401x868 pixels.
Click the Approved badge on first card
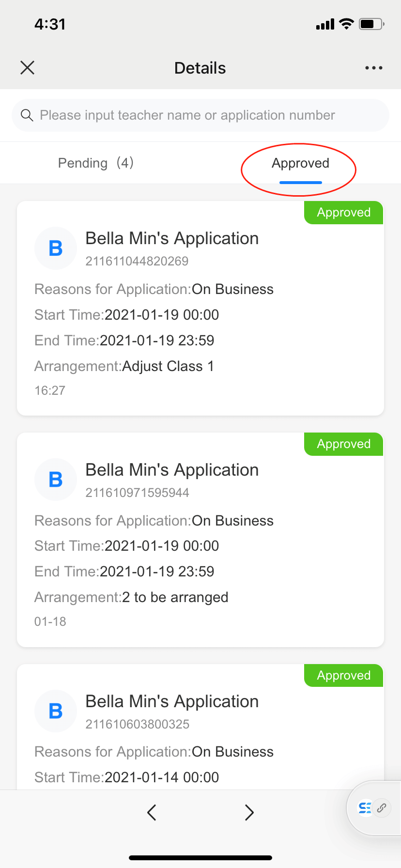pos(343,213)
